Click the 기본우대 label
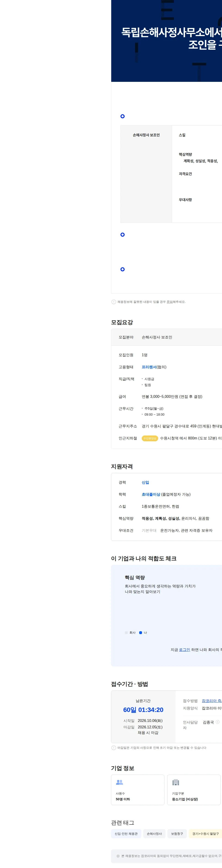The width and height of the screenshot is (222, 868). (x=149, y=530)
